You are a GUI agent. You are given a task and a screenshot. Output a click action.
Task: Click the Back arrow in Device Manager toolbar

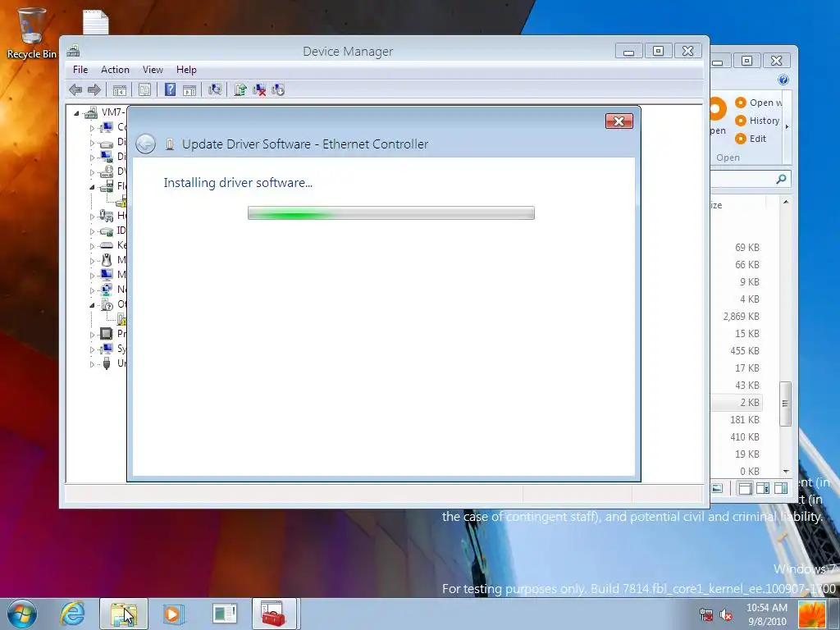click(x=75, y=90)
